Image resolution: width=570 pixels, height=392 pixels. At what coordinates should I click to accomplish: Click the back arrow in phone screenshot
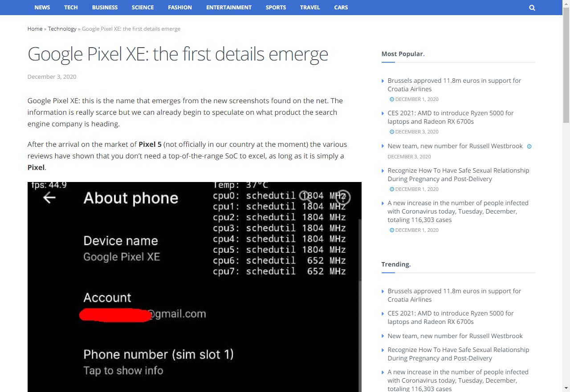click(x=49, y=198)
